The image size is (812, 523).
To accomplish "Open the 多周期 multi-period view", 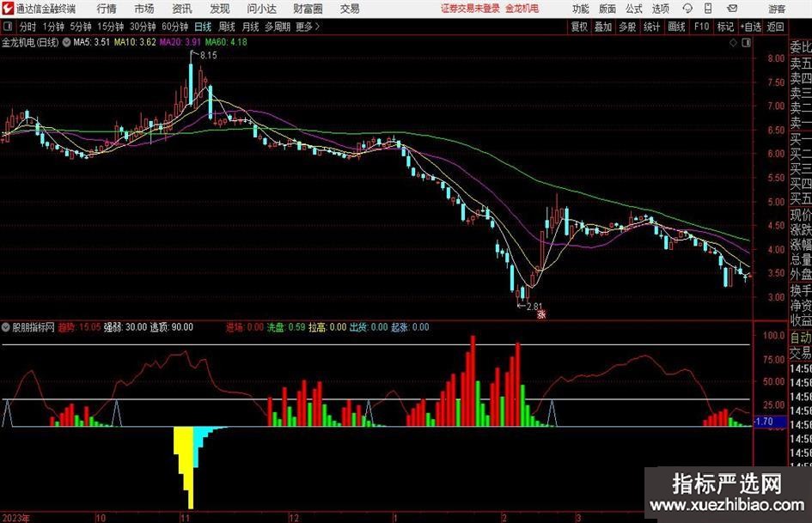I will [x=278, y=27].
